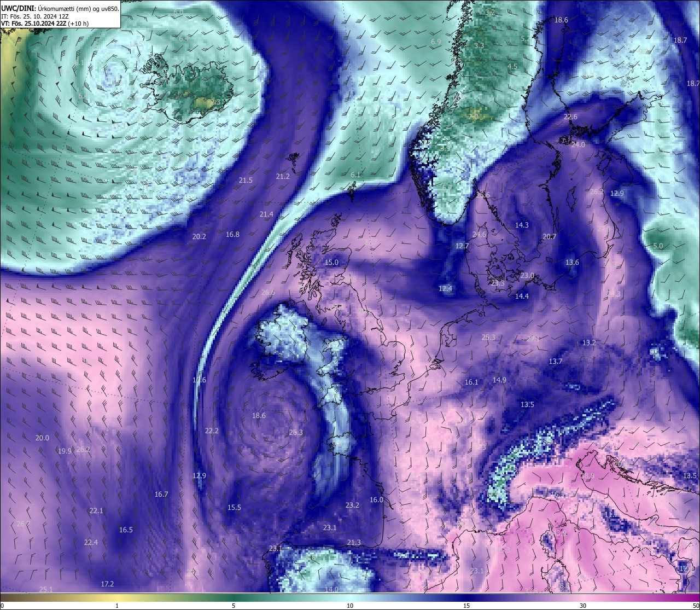Click the 20.2 map value
700x610 pixels.
199,237
